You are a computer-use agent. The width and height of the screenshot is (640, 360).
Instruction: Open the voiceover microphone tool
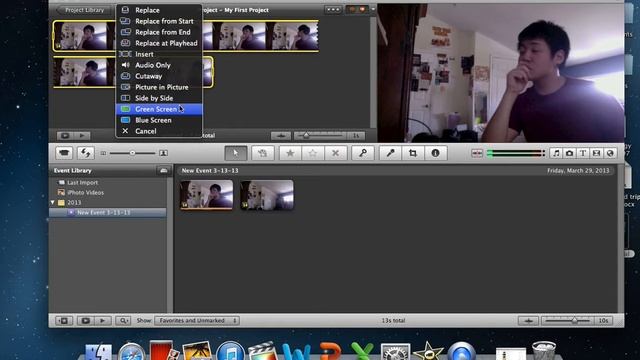(391, 153)
